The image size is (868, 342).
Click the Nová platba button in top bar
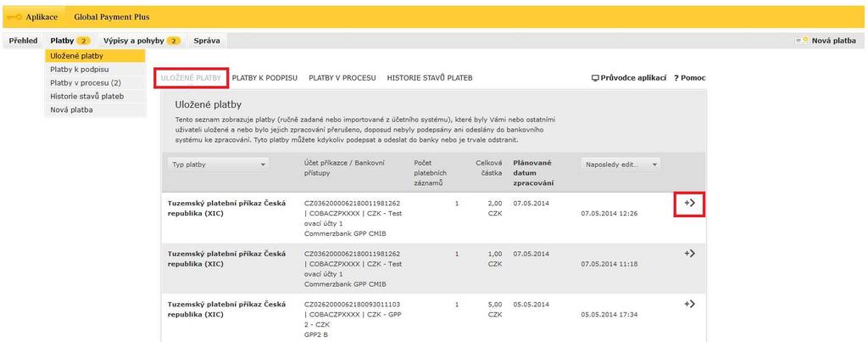pos(834,41)
